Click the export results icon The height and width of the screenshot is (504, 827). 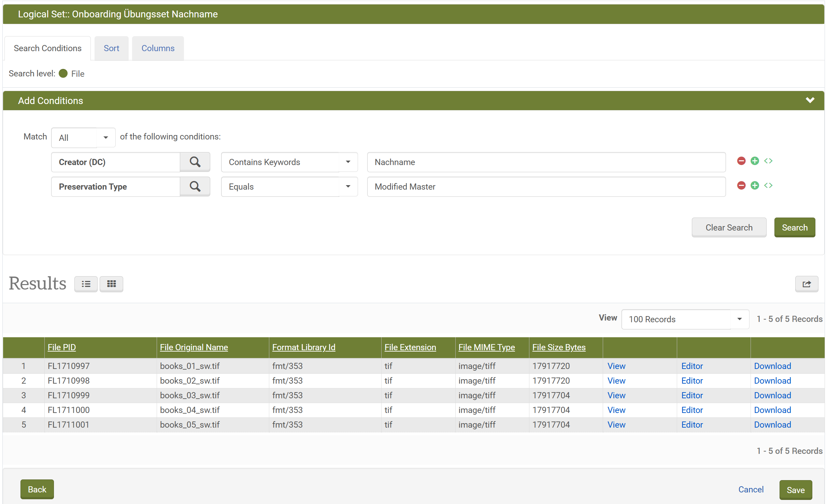click(x=807, y=284)
